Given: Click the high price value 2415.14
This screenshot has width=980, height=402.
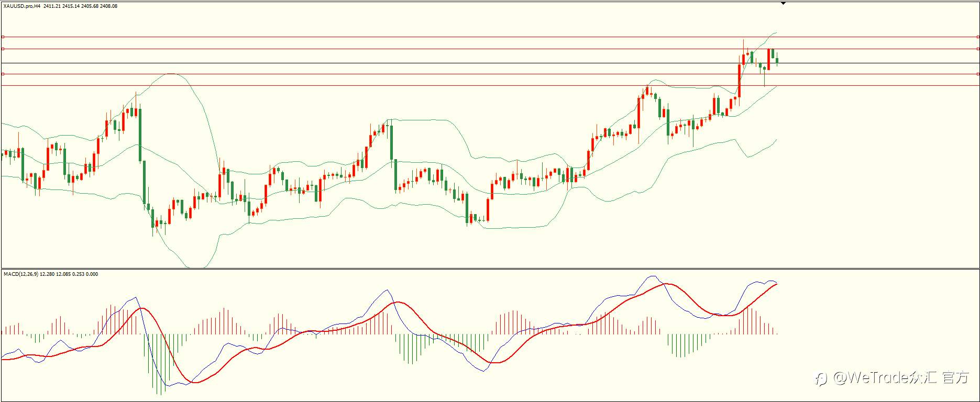Looking at the screenshot, I should 71,6.
